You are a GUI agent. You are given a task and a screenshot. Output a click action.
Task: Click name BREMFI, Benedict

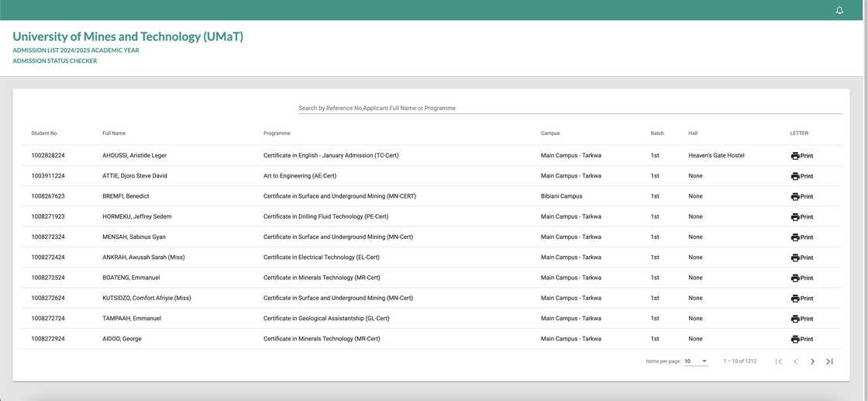point(126,196)
